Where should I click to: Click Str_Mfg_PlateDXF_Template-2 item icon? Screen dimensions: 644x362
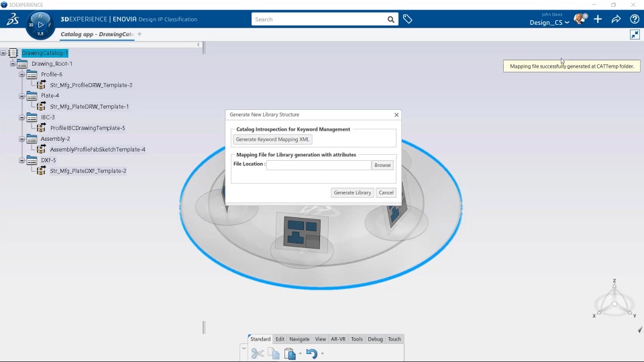pos(41,171)
